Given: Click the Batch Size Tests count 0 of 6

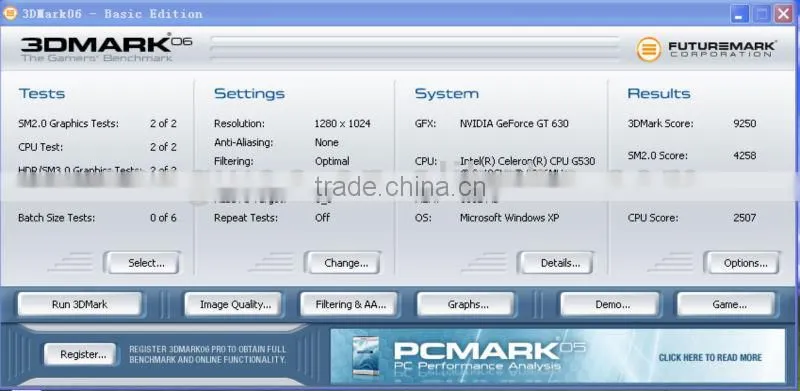Looking at the screenshot, I should (163, 218).
